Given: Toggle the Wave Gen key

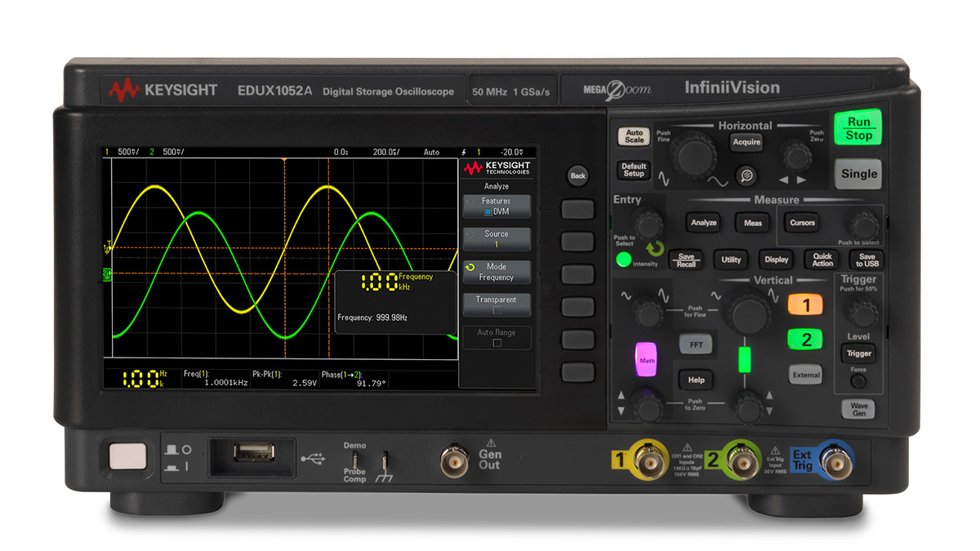Looking at the screenshot, I should click(858, 409).
